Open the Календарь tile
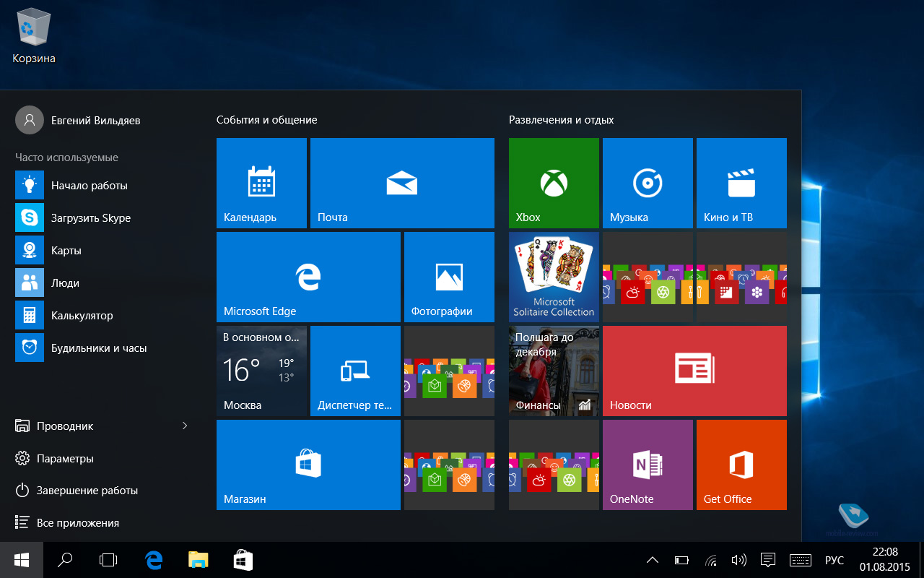Image resolution: width=924 pixels, height=578 pixels. (261, 184)
